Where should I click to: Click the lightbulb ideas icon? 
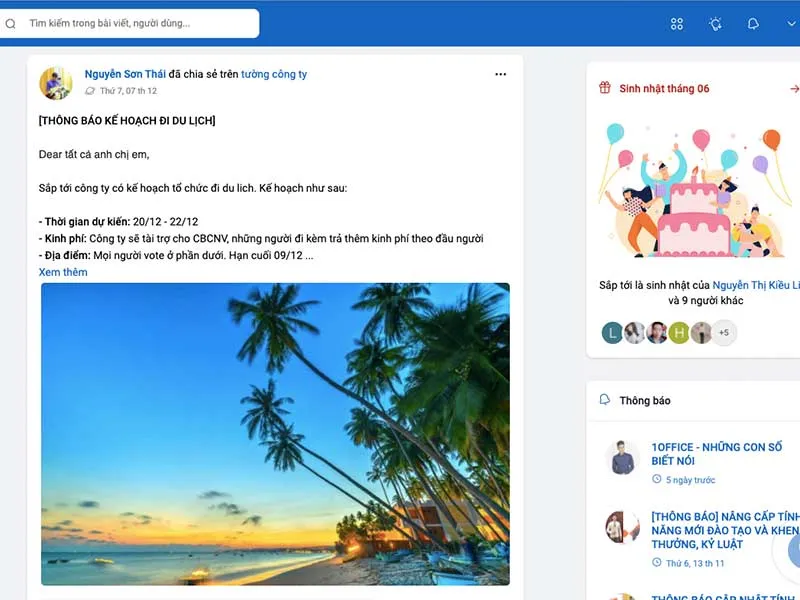click(715, 24)
